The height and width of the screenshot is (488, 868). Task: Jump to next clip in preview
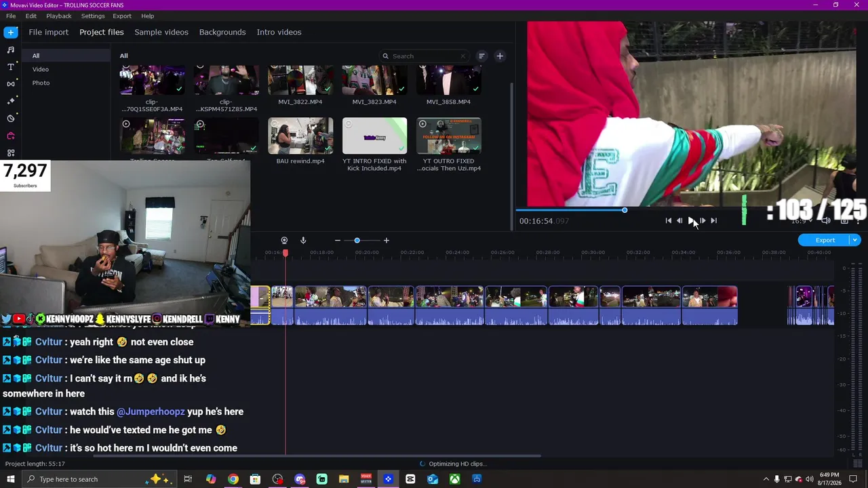[713, 220]
